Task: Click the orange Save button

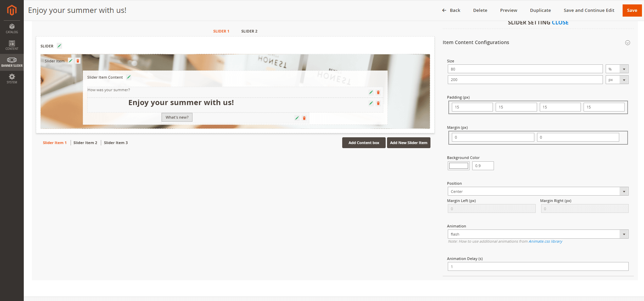Action: (x=632, y=10)
